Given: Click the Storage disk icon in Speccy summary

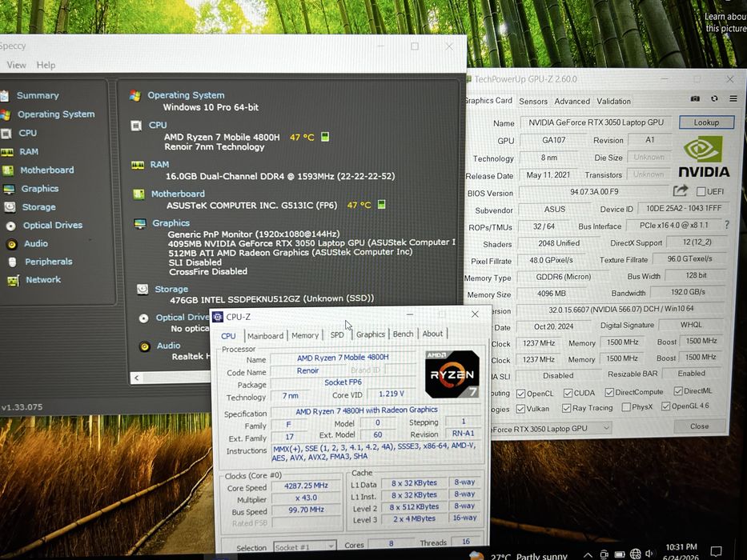Looking at the screenshot, I should point(142,289).
